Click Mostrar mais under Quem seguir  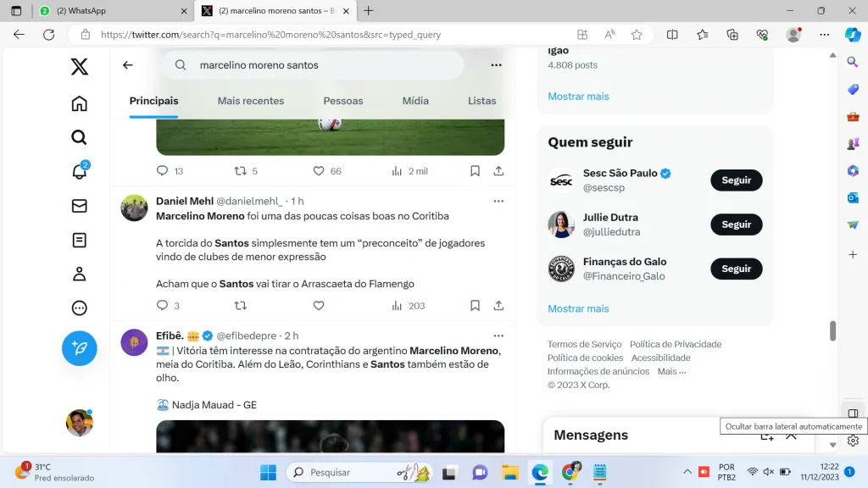tap(578, 308)
